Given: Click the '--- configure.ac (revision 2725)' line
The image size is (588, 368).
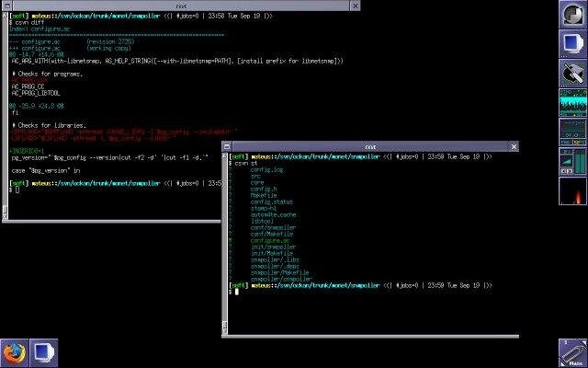Looking at the screenshot, I should tap(72, 41).
